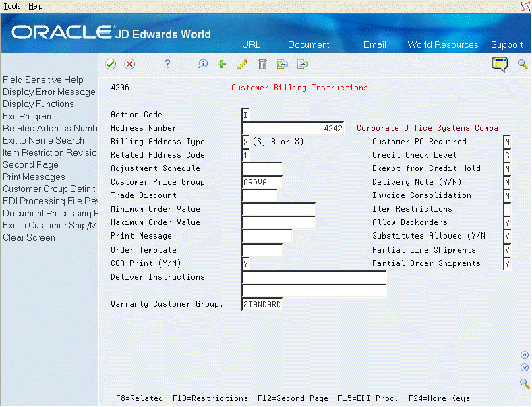This screenshot has height=407, width=532.
Task: Select Second Page in sidebar
Action: pos(30,165)
